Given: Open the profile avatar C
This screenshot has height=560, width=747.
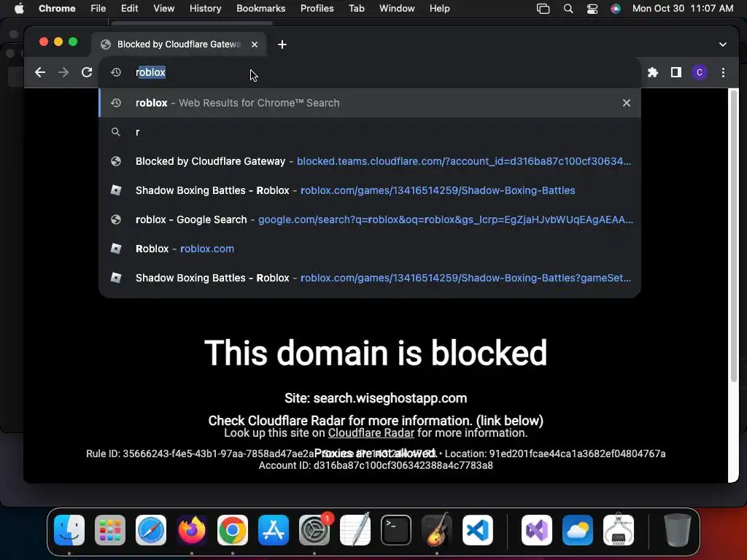Looking at the screenshot, I should tap(700, 72).
